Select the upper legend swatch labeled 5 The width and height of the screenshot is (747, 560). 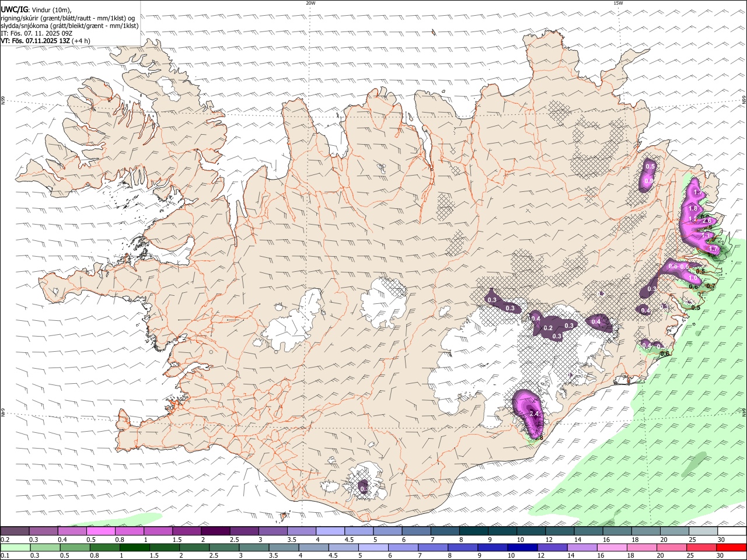[x=387, y=531]
